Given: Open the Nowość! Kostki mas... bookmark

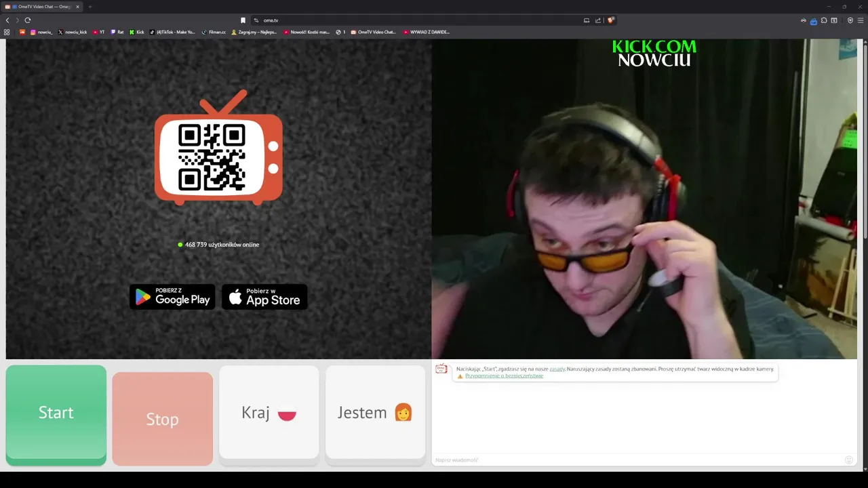Looking at the screenshot, I should (x=307, y=32).
